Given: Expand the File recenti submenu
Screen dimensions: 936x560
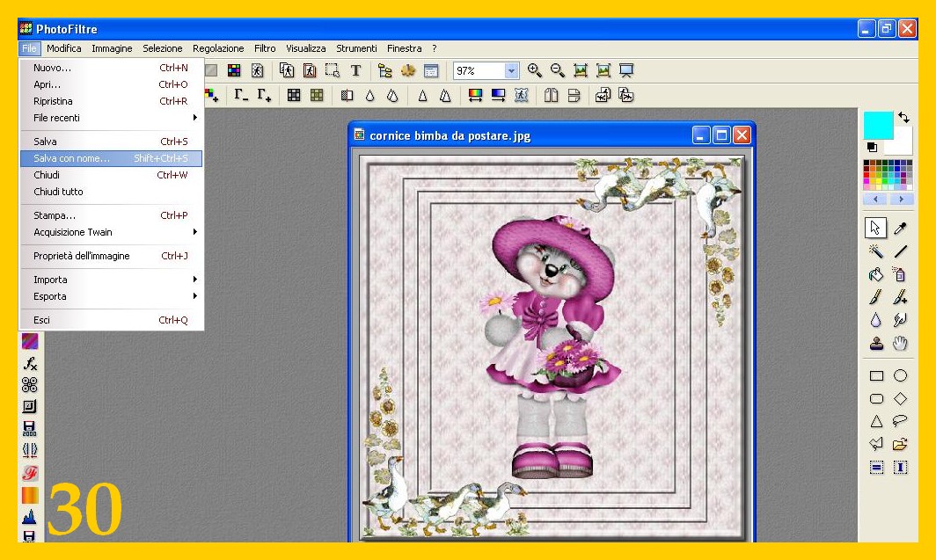Looking at the screenshot, I should click(x=111, y=118).
